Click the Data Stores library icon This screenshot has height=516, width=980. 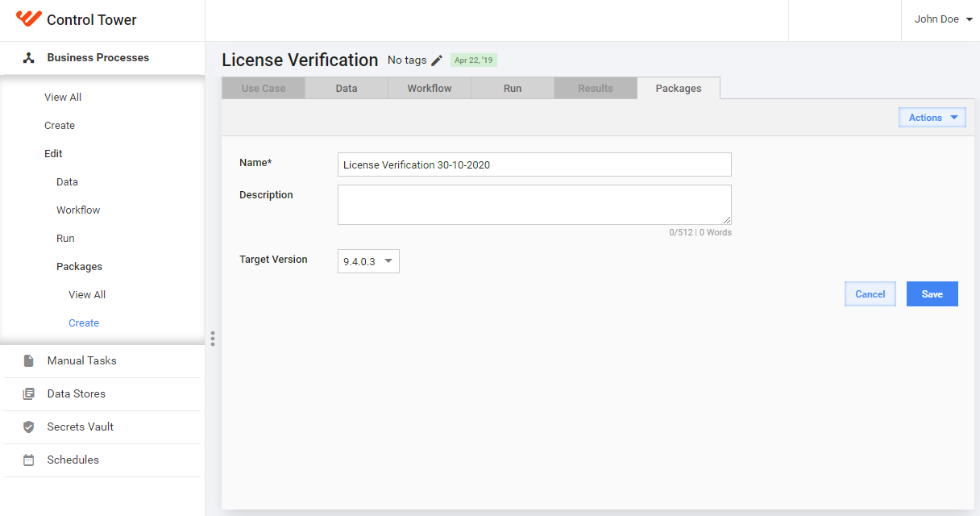tap(29, 394)
